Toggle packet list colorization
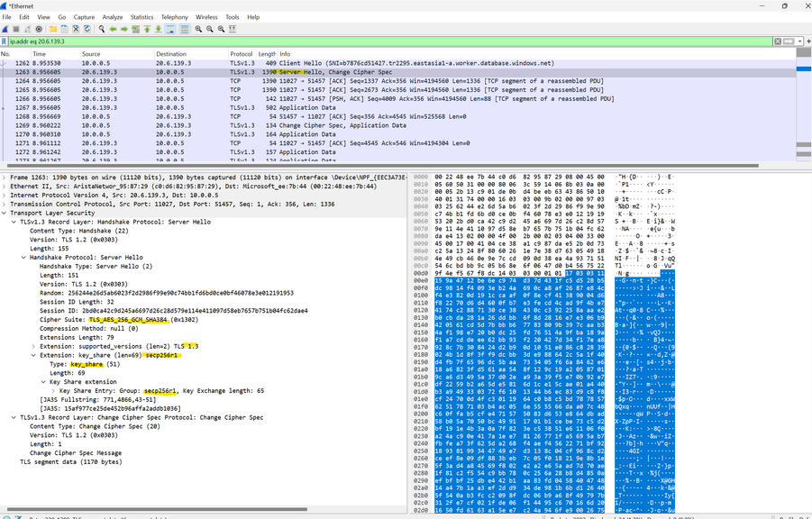812x519 pixels. pyautogui.click(x=185, y=29)
